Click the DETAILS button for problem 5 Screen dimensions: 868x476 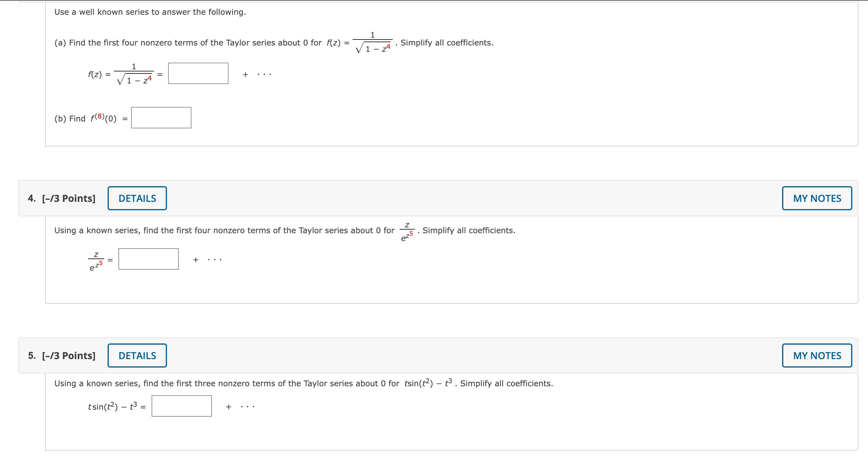click(x=137, y=355)
